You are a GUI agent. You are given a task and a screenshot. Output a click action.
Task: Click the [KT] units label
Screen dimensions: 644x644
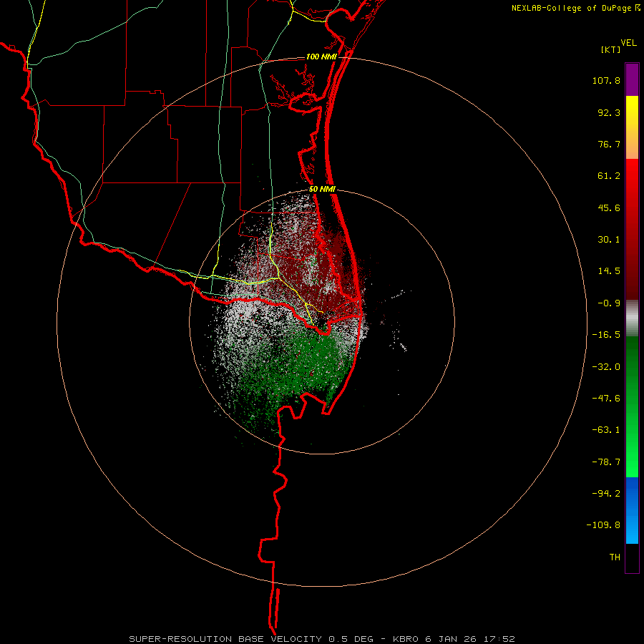pos(611,49)
